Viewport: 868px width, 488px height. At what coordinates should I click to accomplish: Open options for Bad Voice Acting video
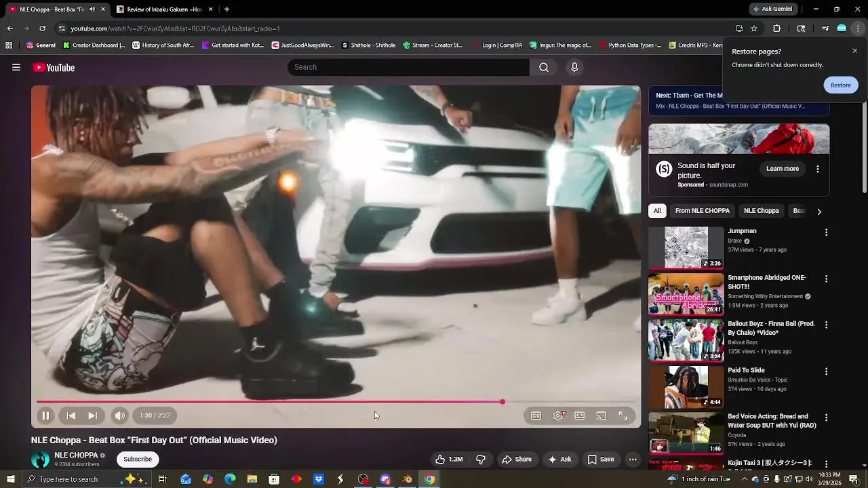point(826,418)
